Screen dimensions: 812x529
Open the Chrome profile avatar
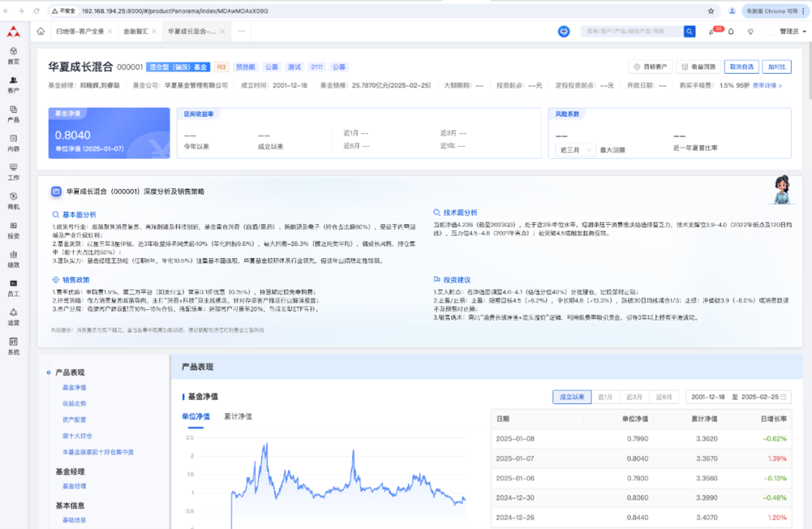[x=732, y=11]
